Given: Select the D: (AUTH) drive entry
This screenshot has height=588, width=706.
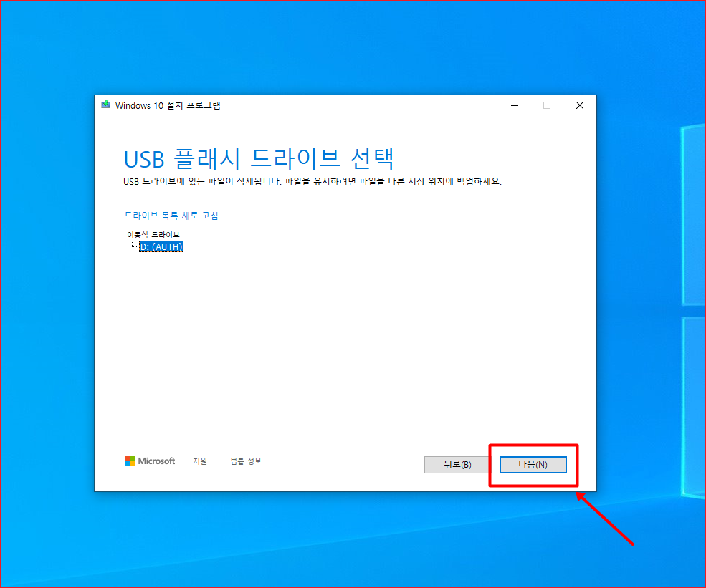Looking at the screenshot, I should click(x=161, y=246).
